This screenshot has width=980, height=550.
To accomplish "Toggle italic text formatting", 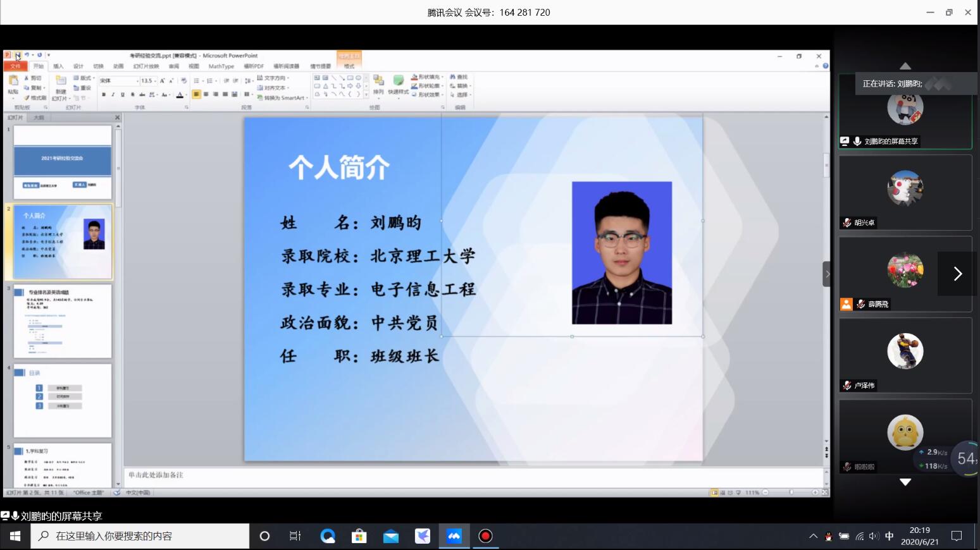I will pyautogui.click(x=113, y=95).
